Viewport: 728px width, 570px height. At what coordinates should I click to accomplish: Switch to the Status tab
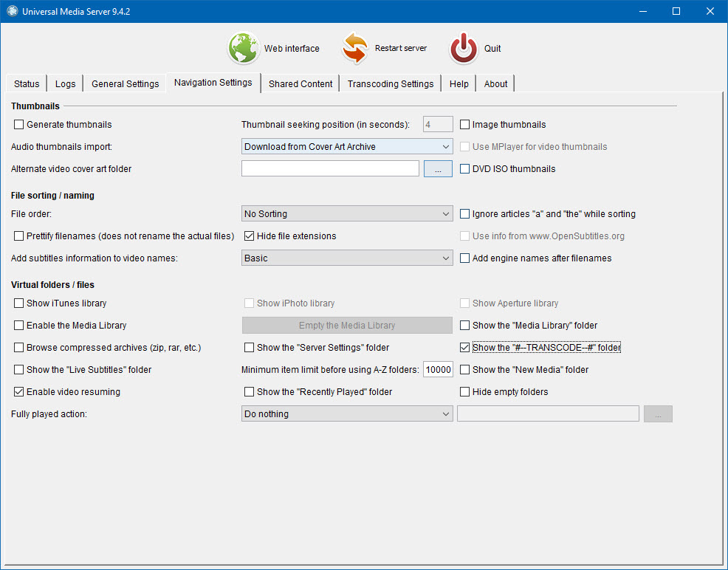pos(27,84)
